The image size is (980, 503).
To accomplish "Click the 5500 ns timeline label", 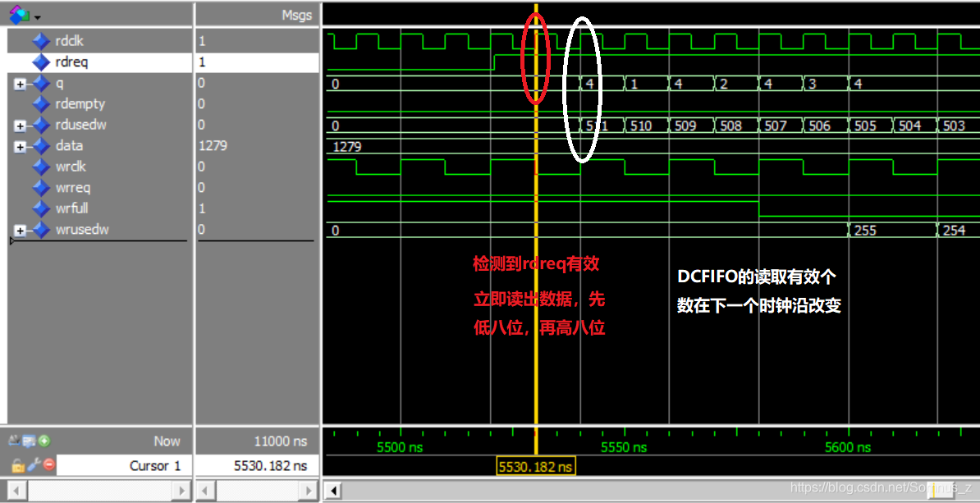I will (x=400, y=447).
